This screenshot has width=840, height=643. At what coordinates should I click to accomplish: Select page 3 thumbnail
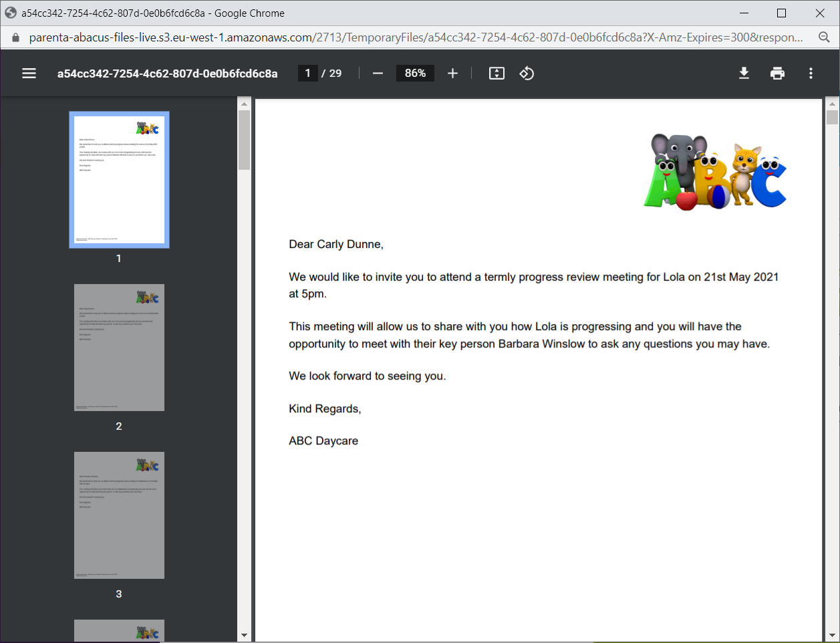tap(119, 515)
